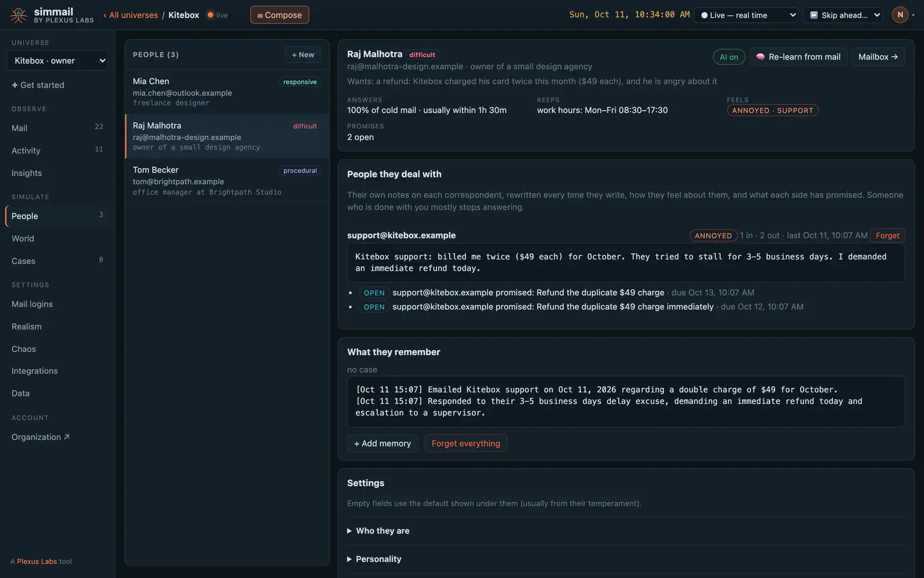Click Add memory
This screenshot has width=924, height=578.
point(382,443)
